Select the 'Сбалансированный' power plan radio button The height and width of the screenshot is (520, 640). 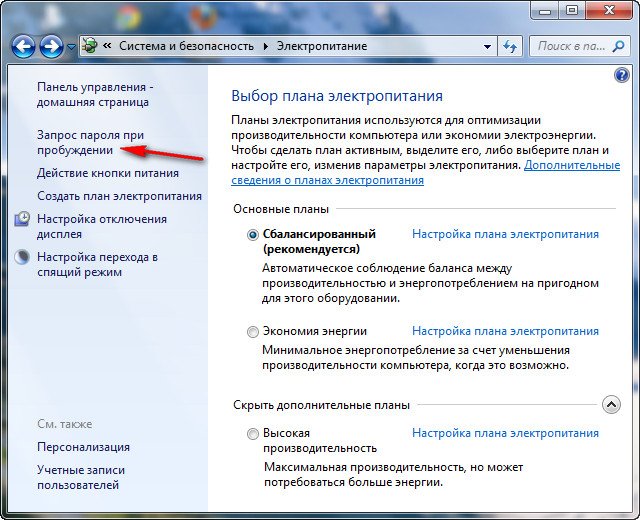coord(253,235)
